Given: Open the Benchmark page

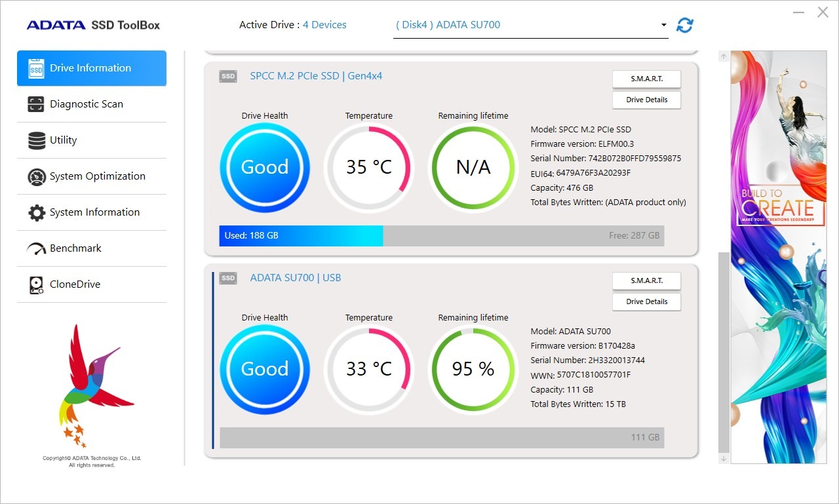Looking at the screenshot, I should (92, 248).
